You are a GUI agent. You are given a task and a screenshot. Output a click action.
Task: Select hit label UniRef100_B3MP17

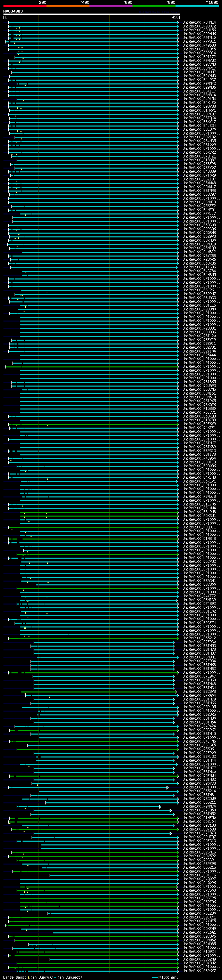[x=199, y=68]
